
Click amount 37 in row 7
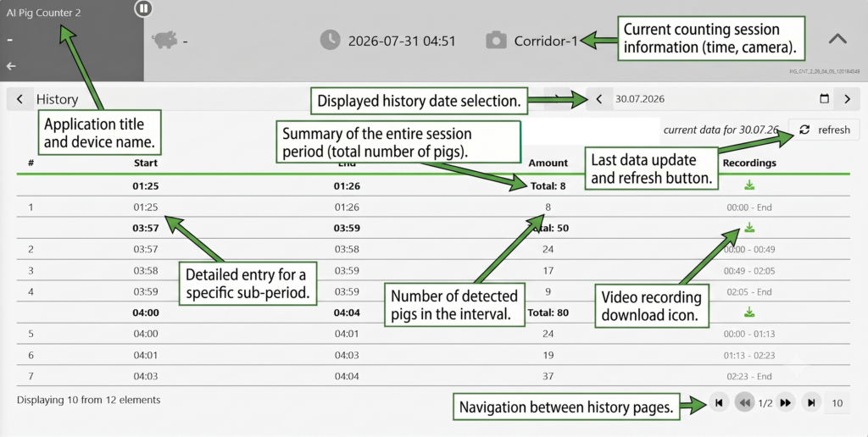[x=548, y=376]
